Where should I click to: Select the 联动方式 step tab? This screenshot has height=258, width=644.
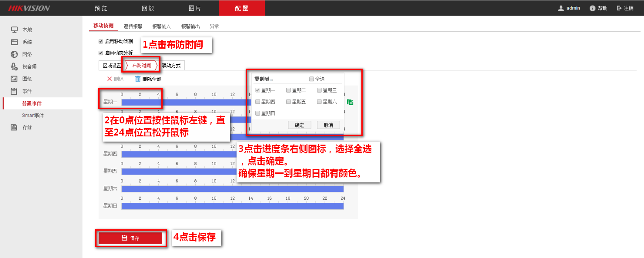tap(171, 66)
